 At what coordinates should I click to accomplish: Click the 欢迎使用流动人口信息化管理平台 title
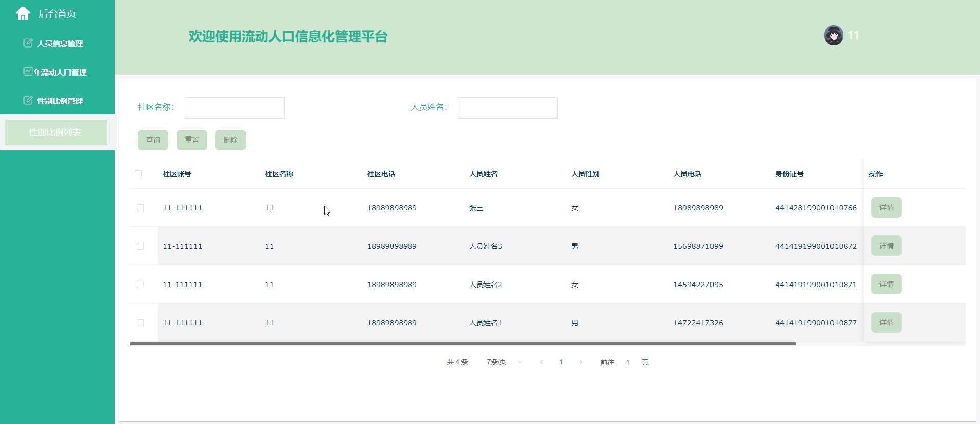point(288,36)
